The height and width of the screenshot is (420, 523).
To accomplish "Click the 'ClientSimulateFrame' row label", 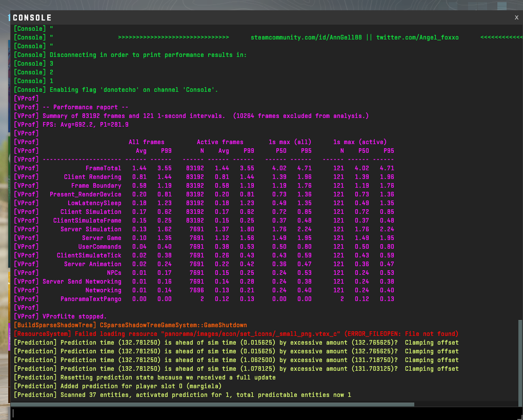I will point(87,220).
